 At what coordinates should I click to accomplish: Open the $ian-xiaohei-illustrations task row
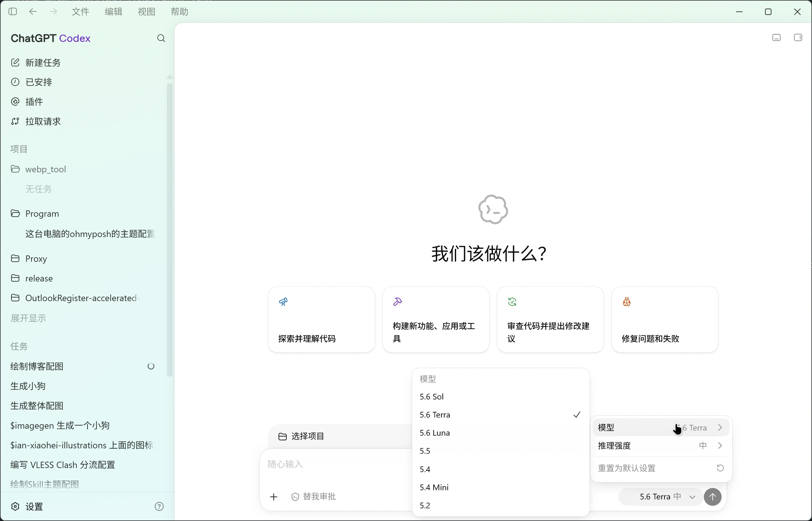(x=83, y=445)
